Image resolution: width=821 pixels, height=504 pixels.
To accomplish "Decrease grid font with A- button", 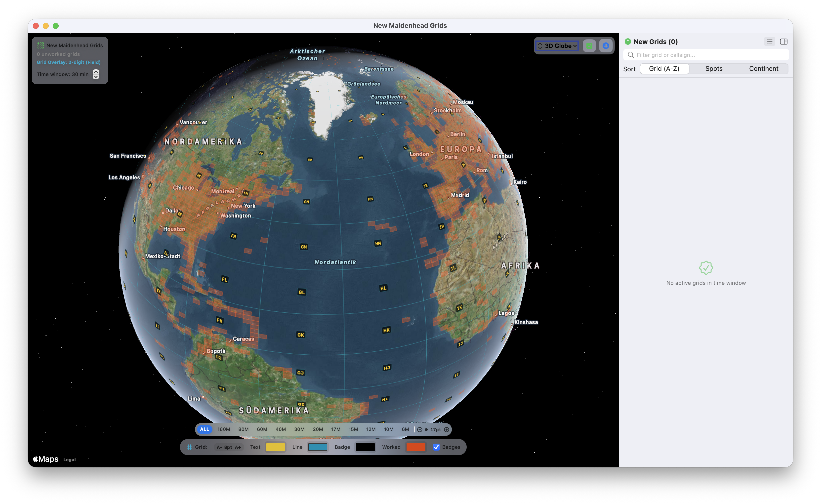I will [219, 447].
